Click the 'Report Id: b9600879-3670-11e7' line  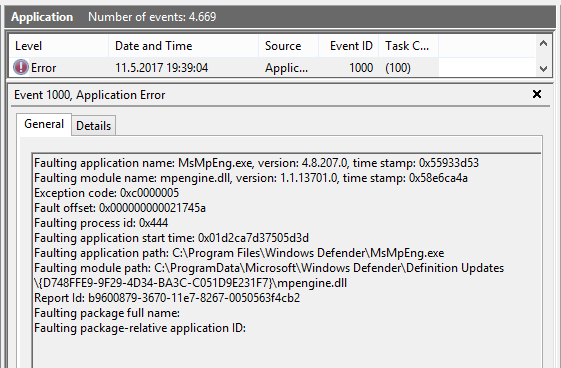click(x=167, y=298)
